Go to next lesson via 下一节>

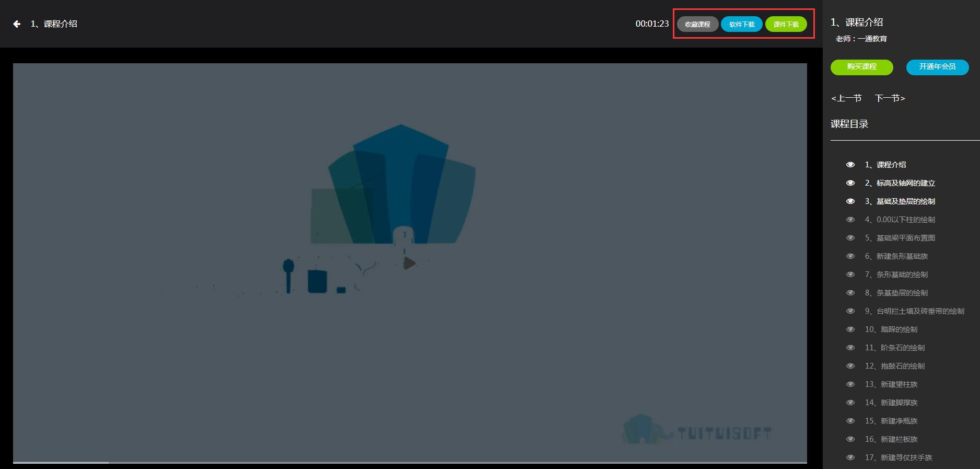890,98
